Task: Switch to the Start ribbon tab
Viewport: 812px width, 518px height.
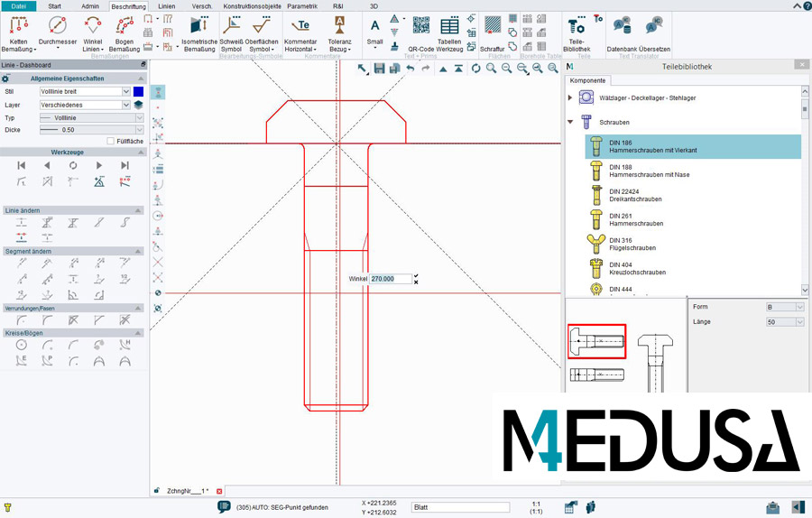Action: (x=54, y=6)
